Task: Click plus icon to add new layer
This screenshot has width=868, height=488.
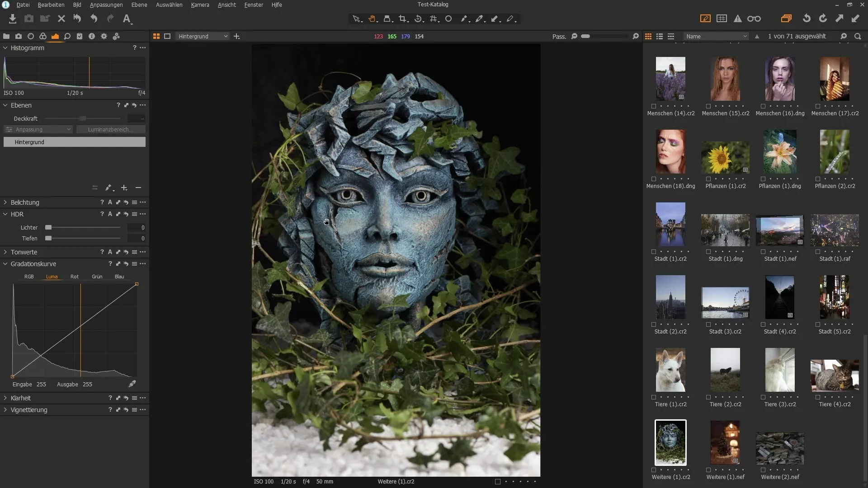Action: click(124, 188)
